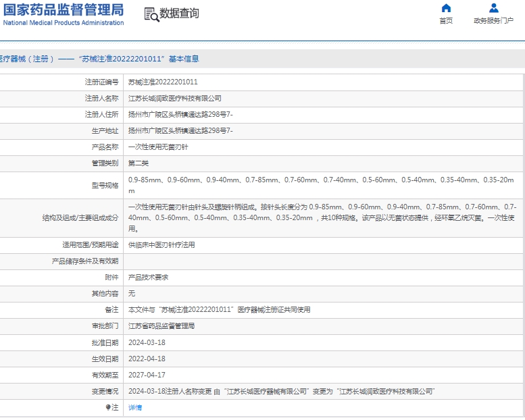
Task: Click the home icon above 首页
Action: 446,7
